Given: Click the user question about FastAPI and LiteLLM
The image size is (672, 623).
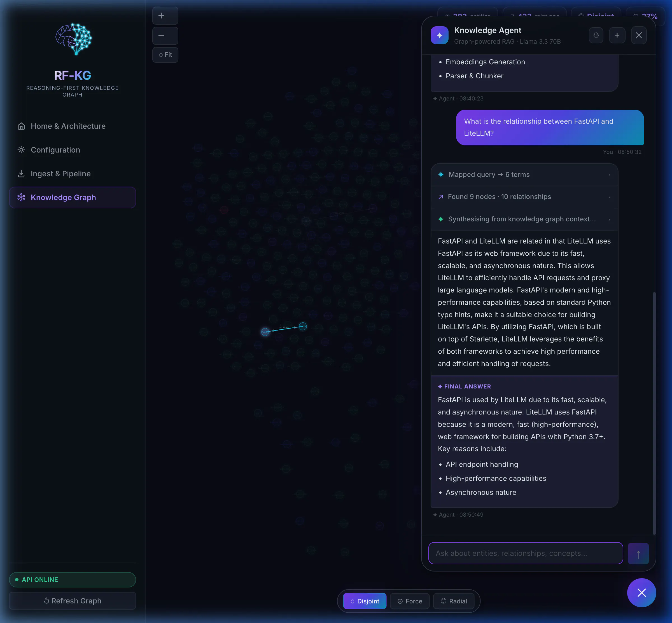Looking at the screenshot, I should (x=550, y=127).
